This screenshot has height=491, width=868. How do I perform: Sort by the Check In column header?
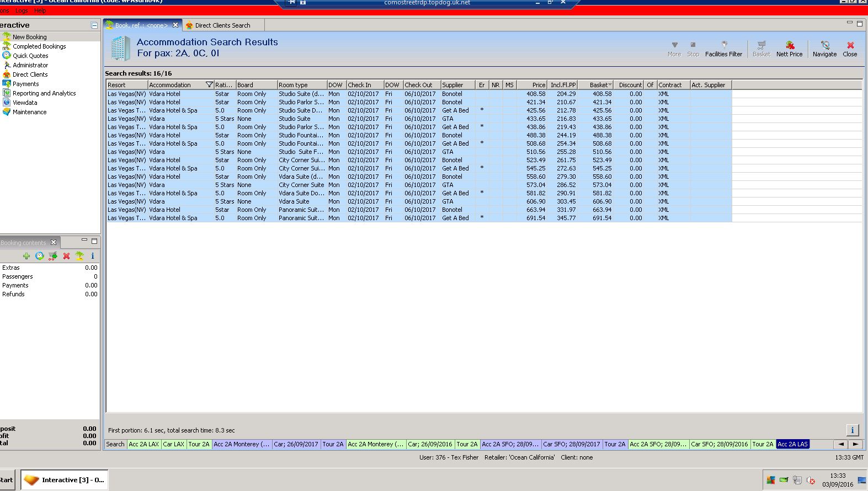click(x=365, y=85)
